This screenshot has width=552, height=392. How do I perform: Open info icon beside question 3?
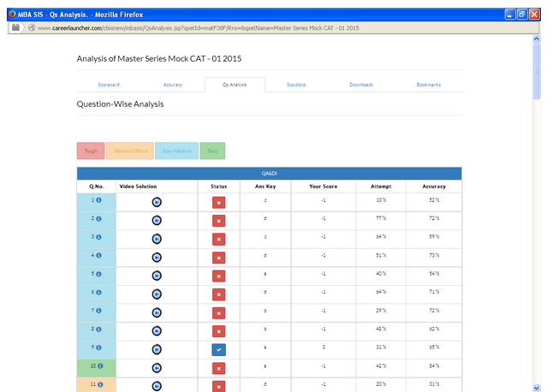coord(99,237)
